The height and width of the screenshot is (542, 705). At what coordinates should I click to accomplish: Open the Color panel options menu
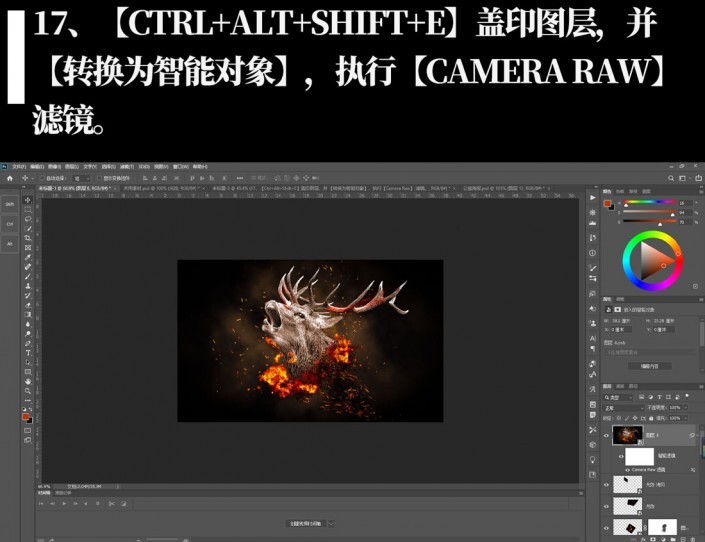point(701,191)
